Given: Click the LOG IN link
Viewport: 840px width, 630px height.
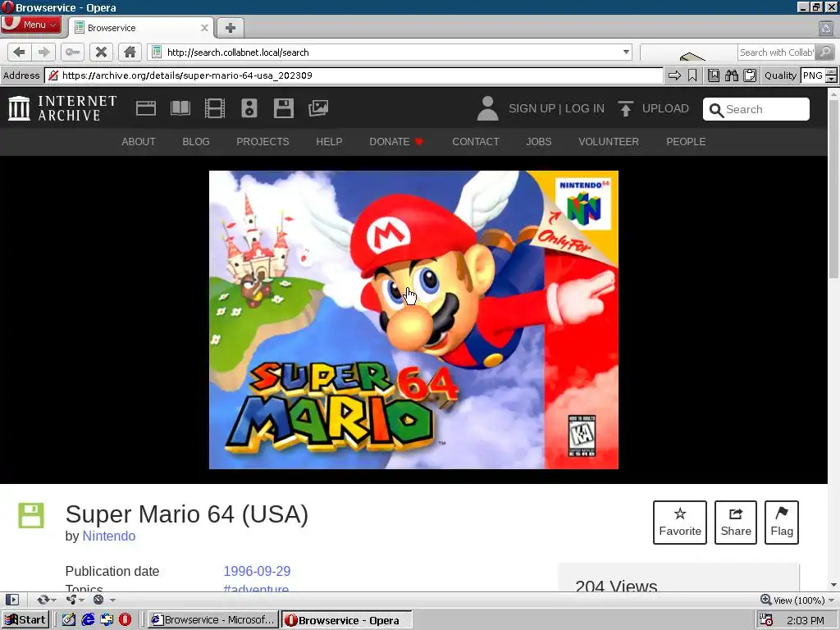Looking at the screenshot, I should (584, 109).
